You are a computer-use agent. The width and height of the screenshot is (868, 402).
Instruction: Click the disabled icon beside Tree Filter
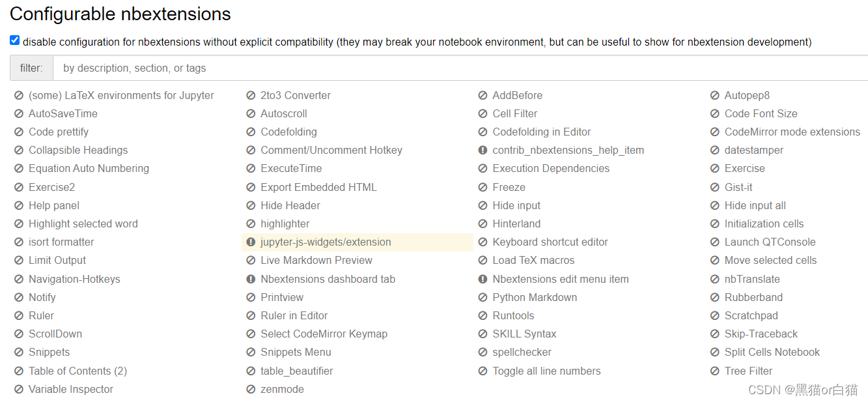(x=715, y=371)
